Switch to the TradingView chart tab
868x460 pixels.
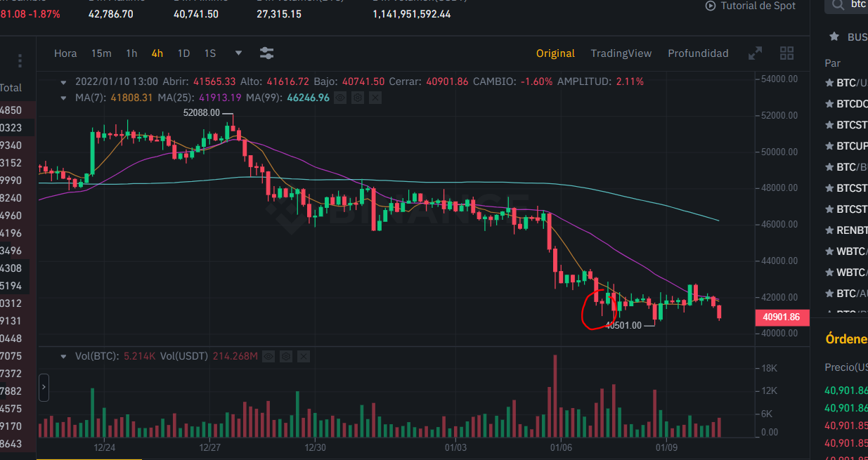click(621, 53)
